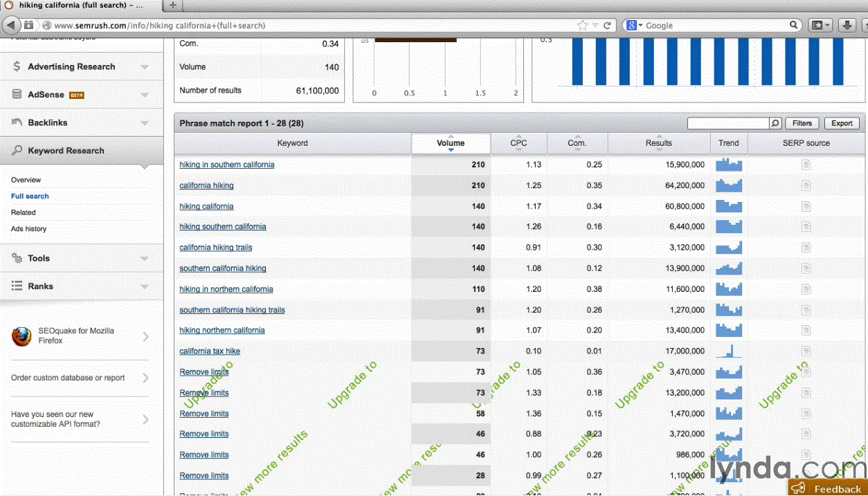Open Related under Keyword Research
Screen dimensions: 868x496
(23, 212)
